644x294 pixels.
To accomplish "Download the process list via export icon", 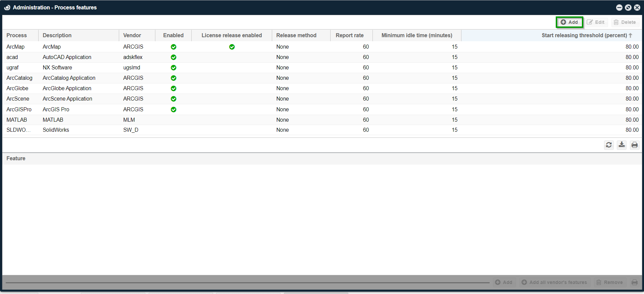I will pyautogui.click(x=622, y=145).
